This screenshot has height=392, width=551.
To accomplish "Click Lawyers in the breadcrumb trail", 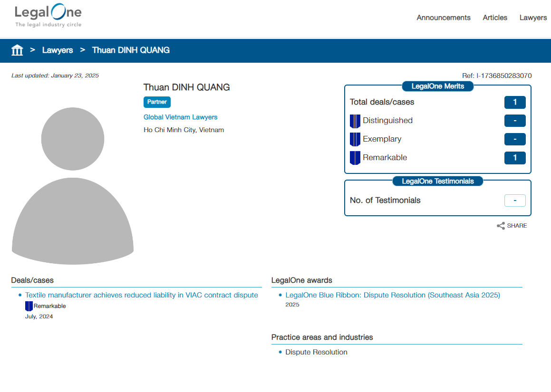I will [x=58, y=50].
